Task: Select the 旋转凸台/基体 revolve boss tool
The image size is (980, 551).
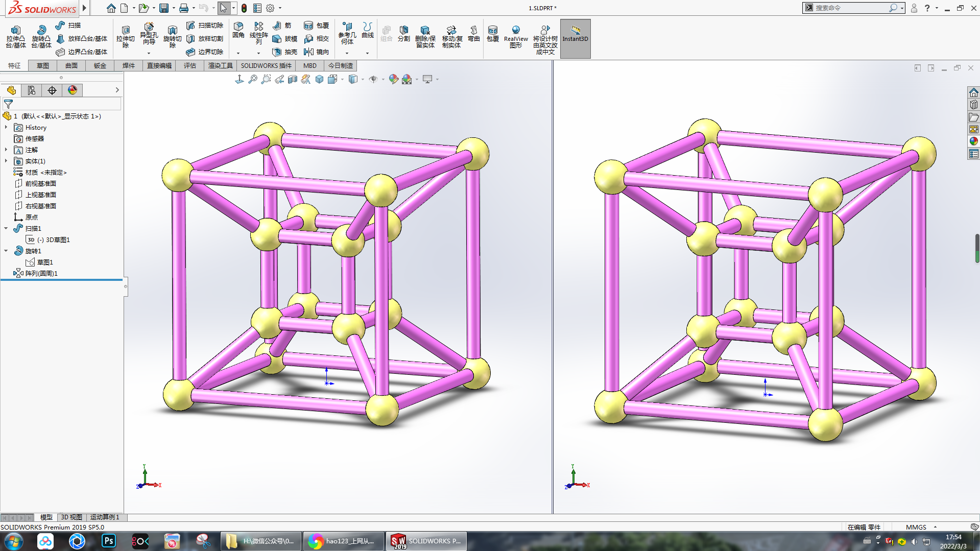Action: (41, 37)
